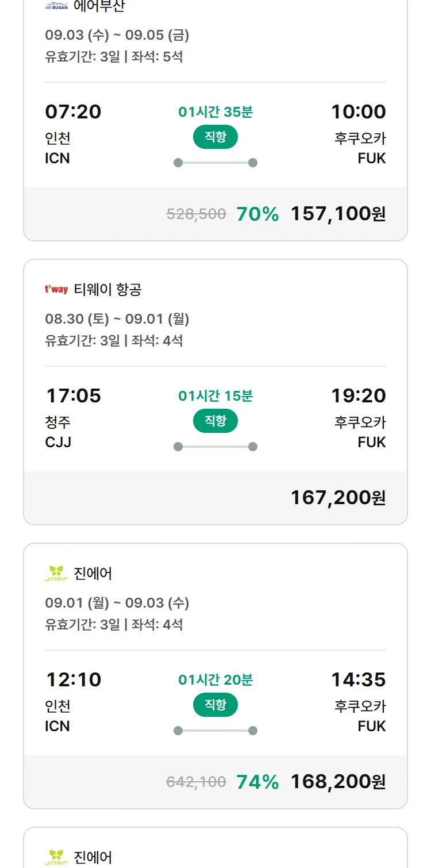Select the 168,200원 Jin Air fare
The height and width of the screenshot is (868, 431).
pos(338,782)
